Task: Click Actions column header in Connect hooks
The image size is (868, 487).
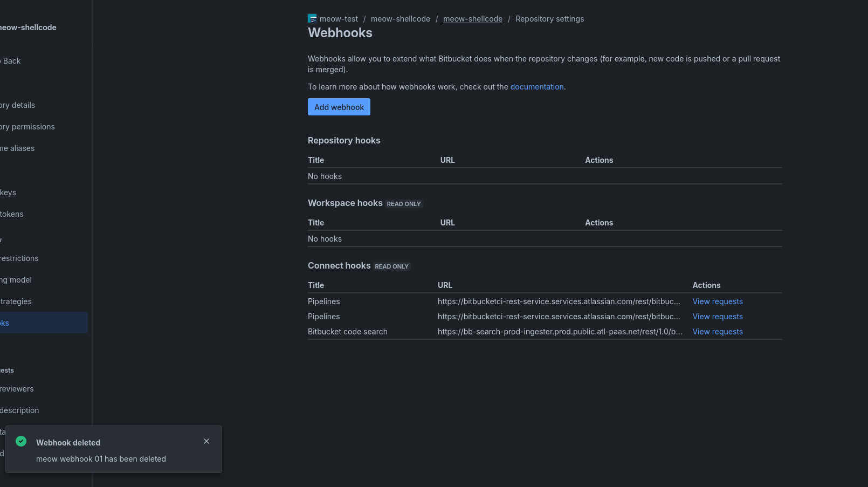Action: pos(706,285)
